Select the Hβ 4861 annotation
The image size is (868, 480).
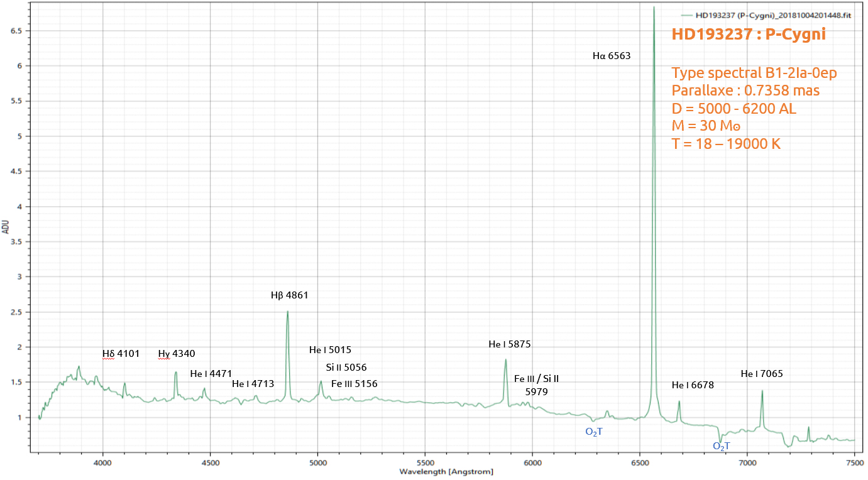(289, 295)
